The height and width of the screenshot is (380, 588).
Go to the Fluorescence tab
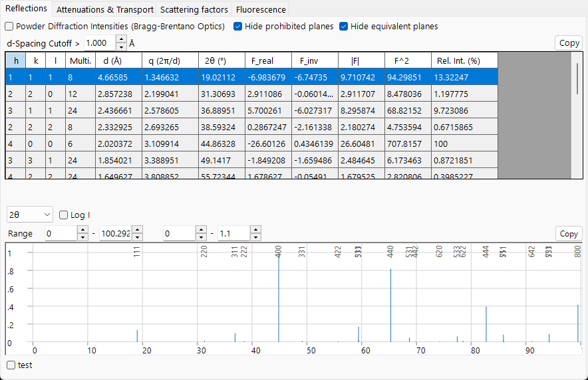click(261, 10)
